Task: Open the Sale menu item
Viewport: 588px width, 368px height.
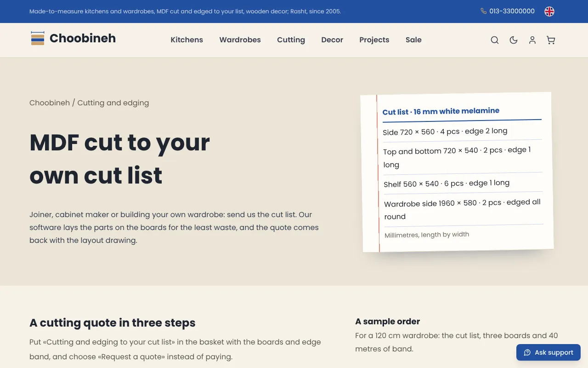Action: [413, 40]
